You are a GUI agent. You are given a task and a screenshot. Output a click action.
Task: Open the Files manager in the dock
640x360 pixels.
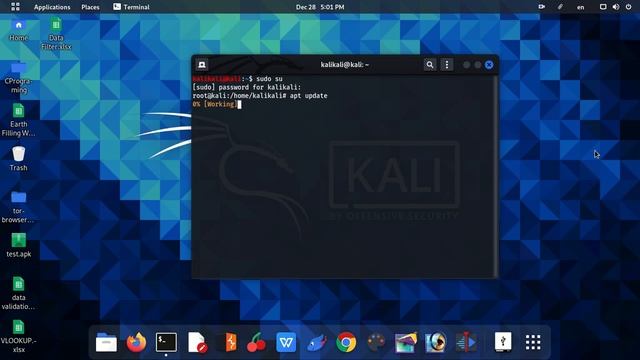point(106,342)
